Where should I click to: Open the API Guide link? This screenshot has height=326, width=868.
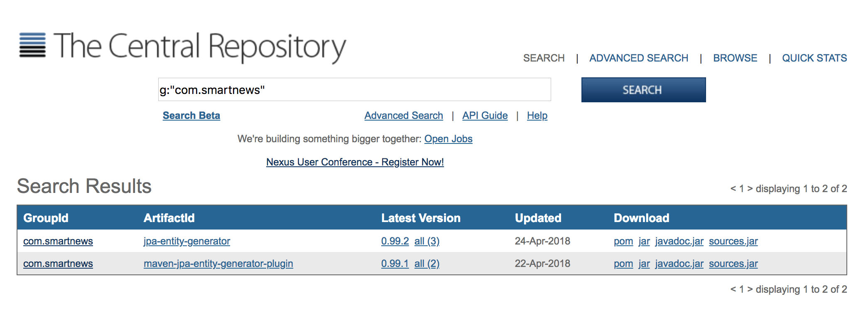(485, 116)
